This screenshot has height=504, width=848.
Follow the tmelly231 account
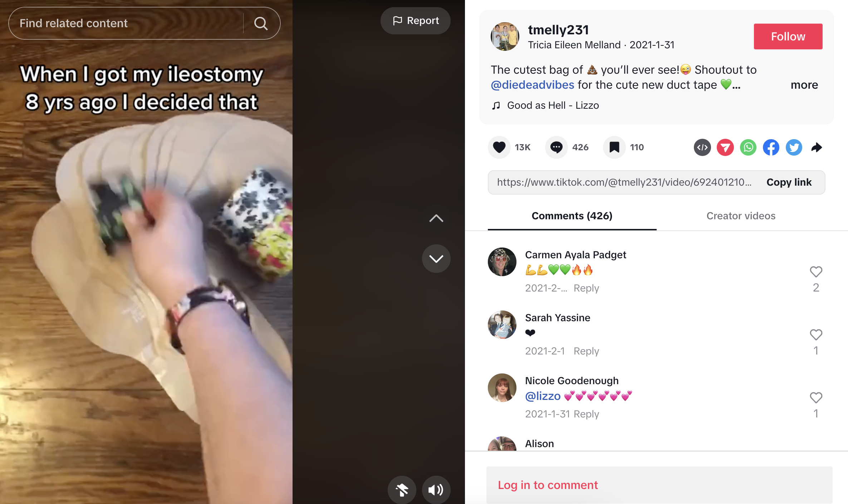click(788, 36)
